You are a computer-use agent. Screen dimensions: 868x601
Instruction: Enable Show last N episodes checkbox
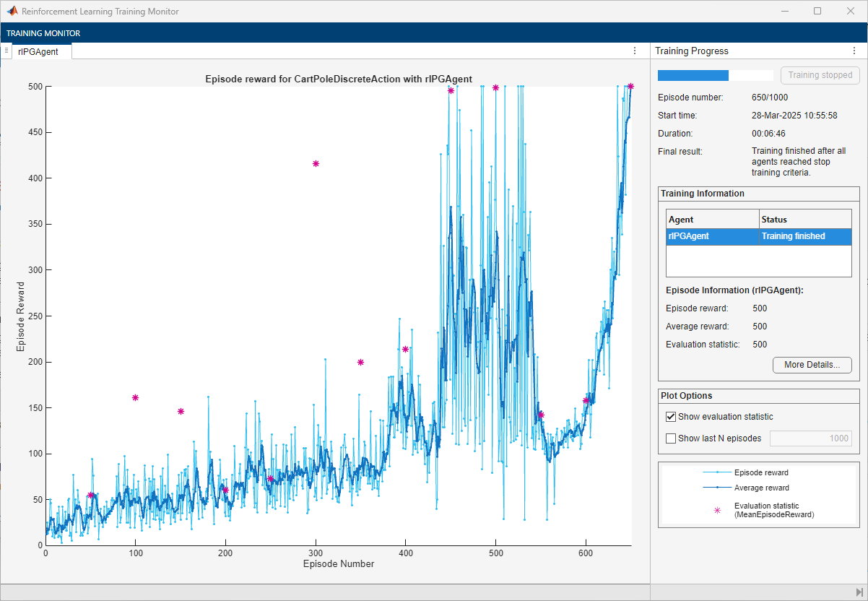671,438
